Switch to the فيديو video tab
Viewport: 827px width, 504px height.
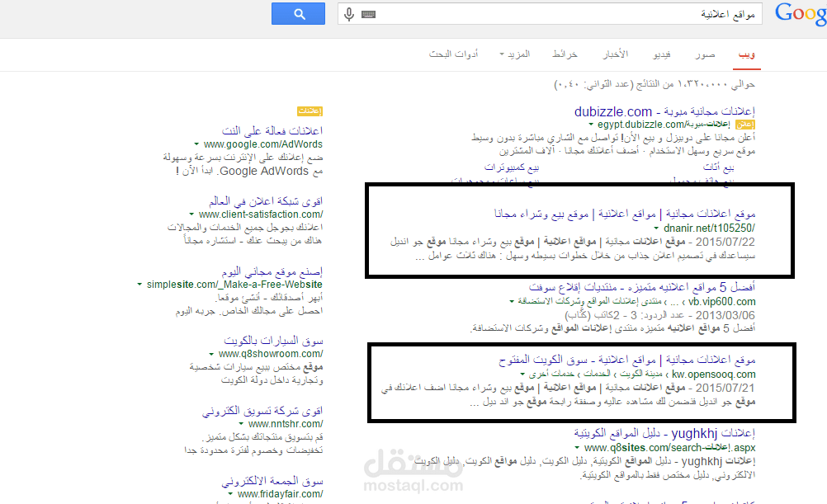661,54
